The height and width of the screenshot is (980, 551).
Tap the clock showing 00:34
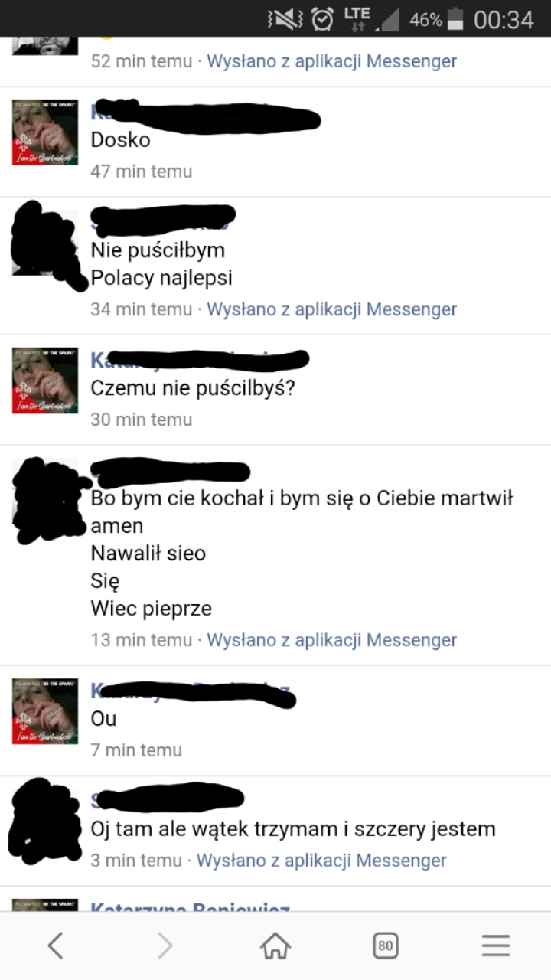click(x=504, y=20)
